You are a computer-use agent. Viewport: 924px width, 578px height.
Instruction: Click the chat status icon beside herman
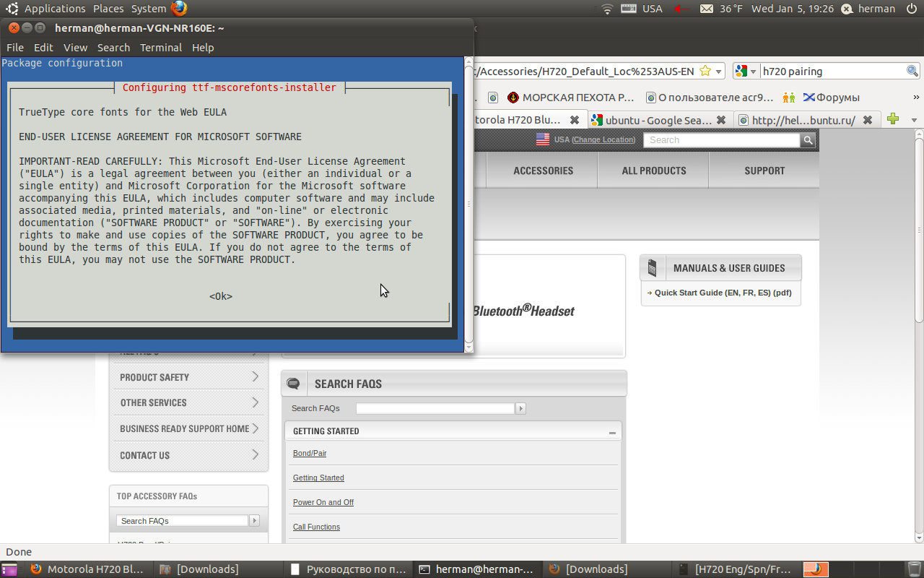click(847, 9)
